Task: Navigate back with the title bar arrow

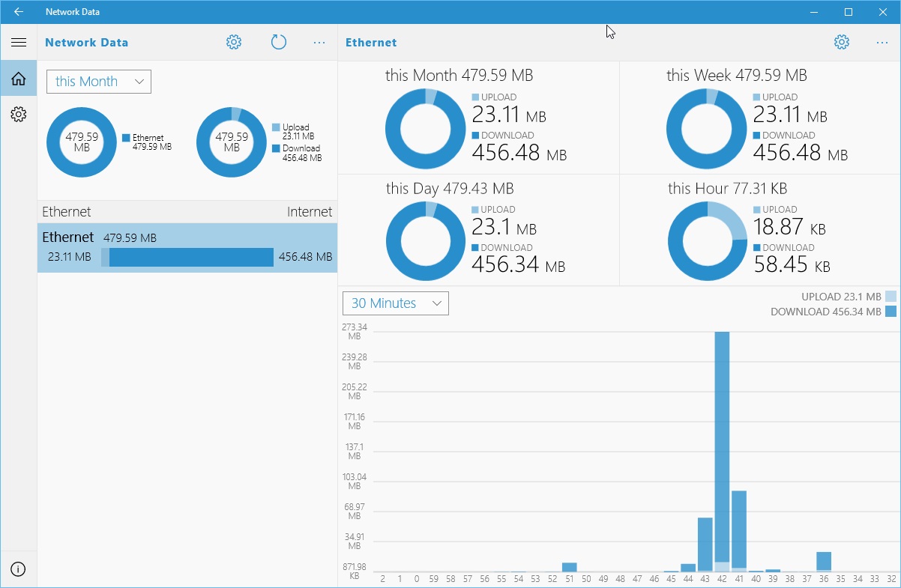Action: click(x=18, y=11)
